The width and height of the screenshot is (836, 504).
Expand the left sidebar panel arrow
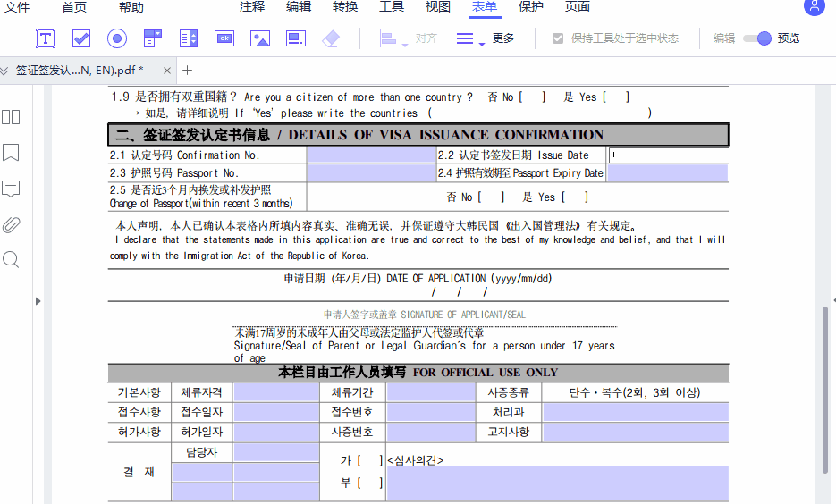pos(38,301)
